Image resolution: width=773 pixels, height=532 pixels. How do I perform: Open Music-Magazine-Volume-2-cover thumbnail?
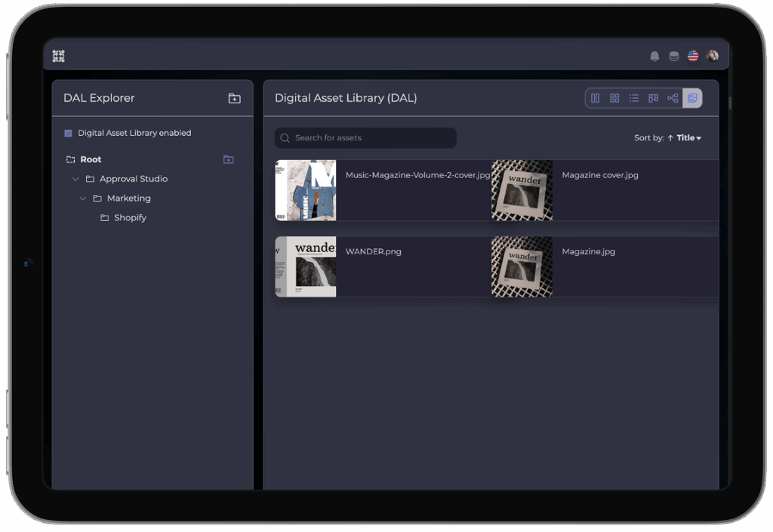pyautogui.click(x=306, y=190)
